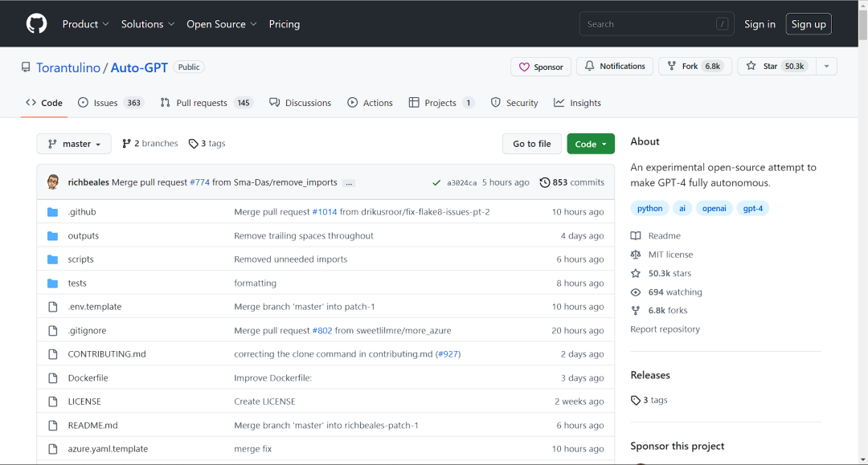Click the book icon next to Readme
This screenshot has height=465, width=868.
tap(636, 235)
